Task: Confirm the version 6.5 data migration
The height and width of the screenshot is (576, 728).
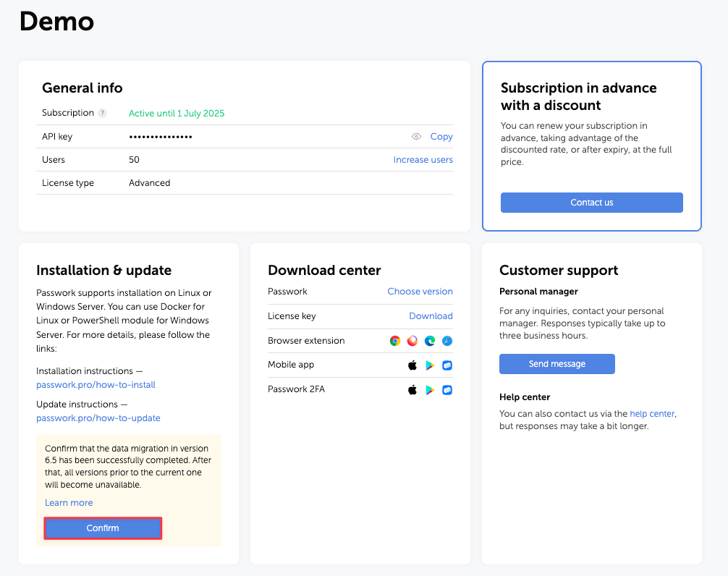Action: 103,528
